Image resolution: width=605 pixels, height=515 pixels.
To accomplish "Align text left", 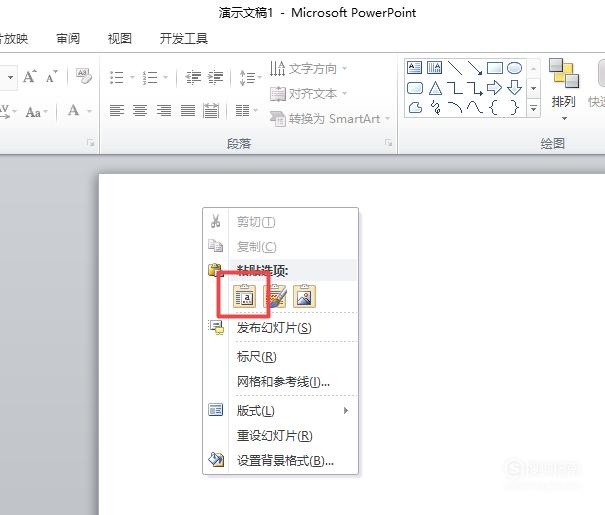I will point(117,111).
